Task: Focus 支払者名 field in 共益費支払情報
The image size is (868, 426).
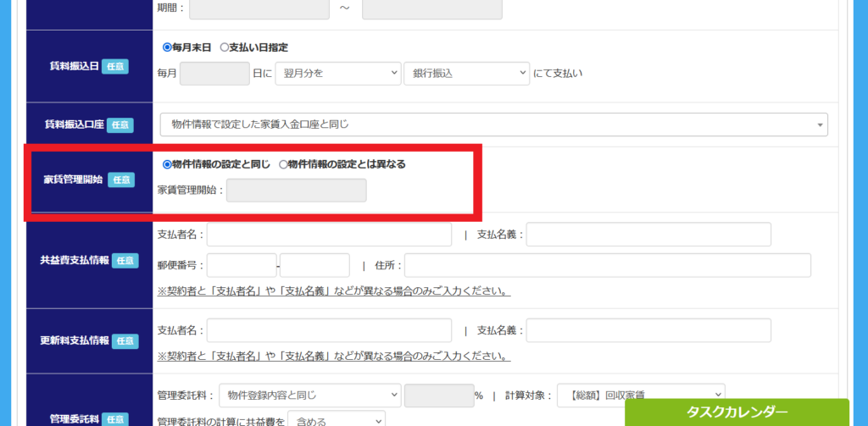Action: coord(330,235)
